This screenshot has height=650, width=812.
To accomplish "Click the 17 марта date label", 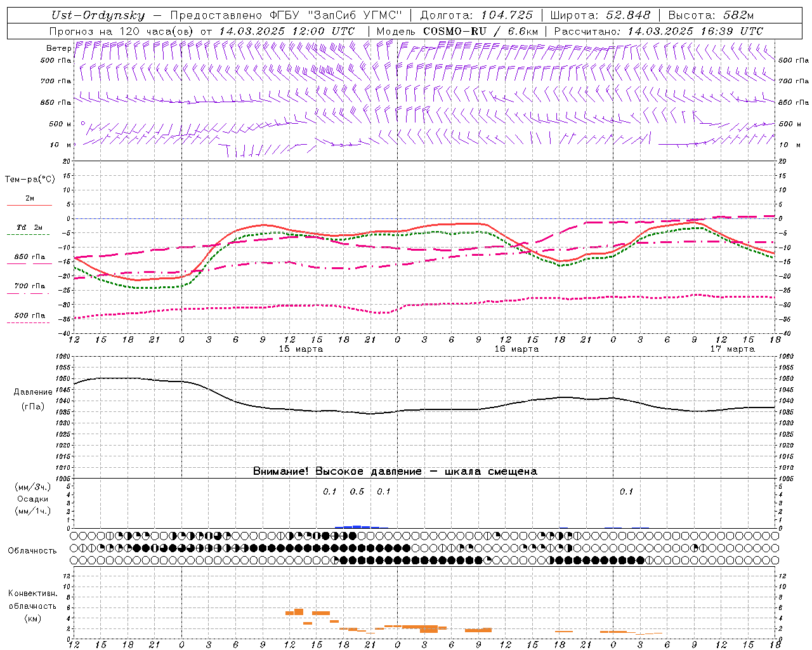I will 732,349.
